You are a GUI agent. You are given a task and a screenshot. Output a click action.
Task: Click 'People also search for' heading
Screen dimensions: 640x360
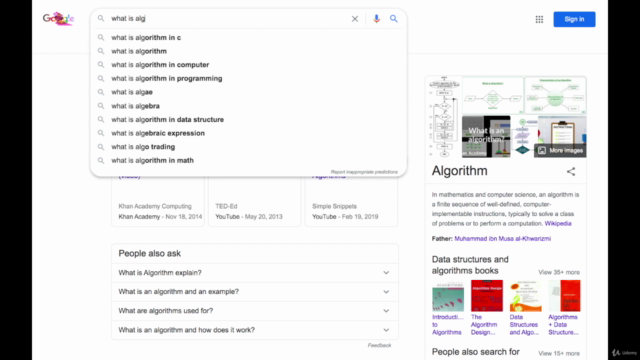point(476,352)
